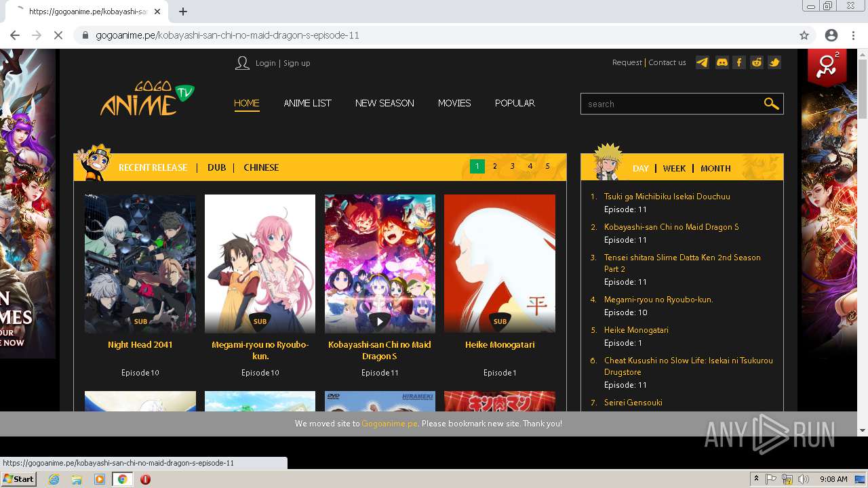Select the WEEK ranking tab
The width and height of the screenshot is (868, 488).
[674, 168]
